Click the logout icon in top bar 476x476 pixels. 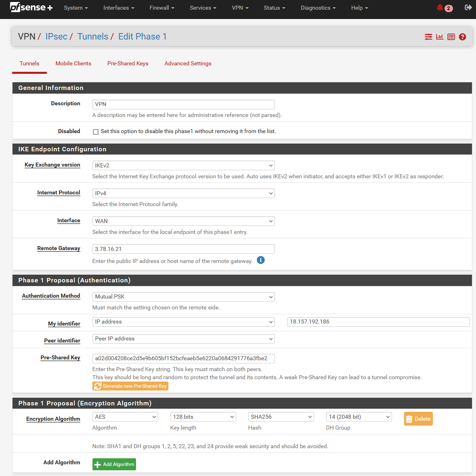[x=468, y=7]
